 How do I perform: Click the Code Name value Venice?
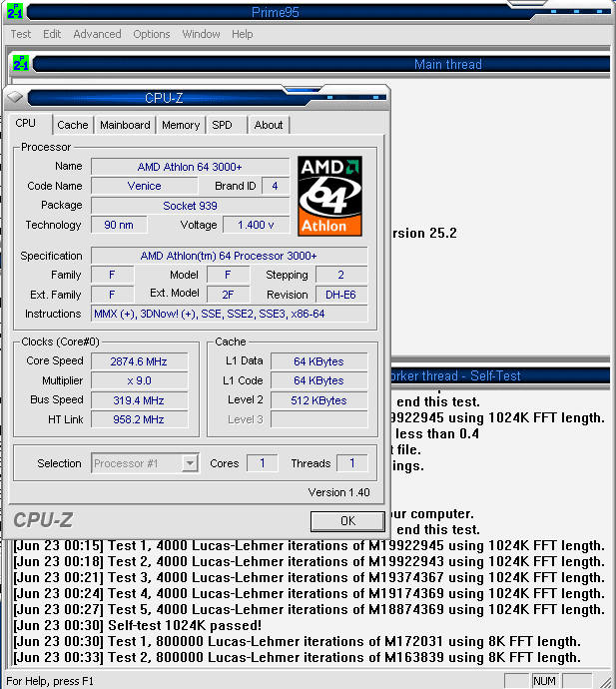coord(145,186)
